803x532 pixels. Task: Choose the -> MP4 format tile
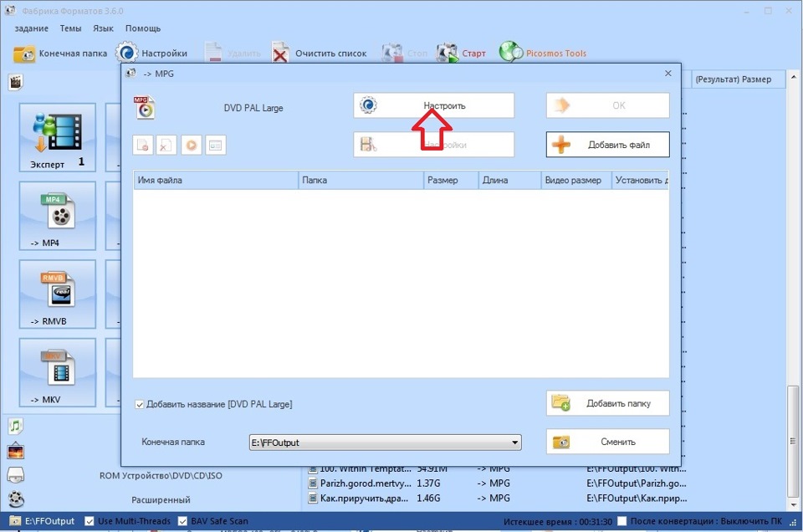tap(58, 216)
